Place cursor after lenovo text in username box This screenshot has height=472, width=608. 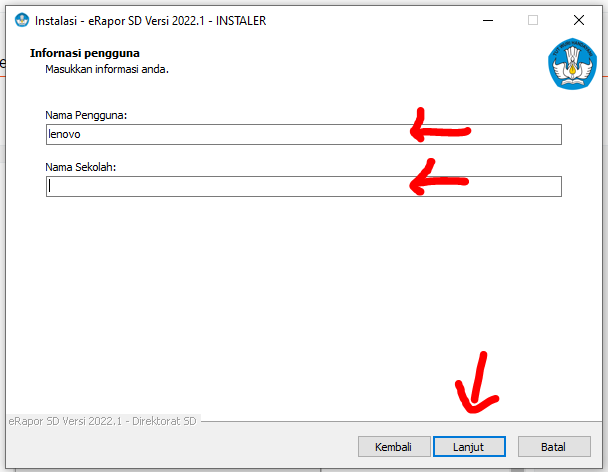tap(82, 135)
